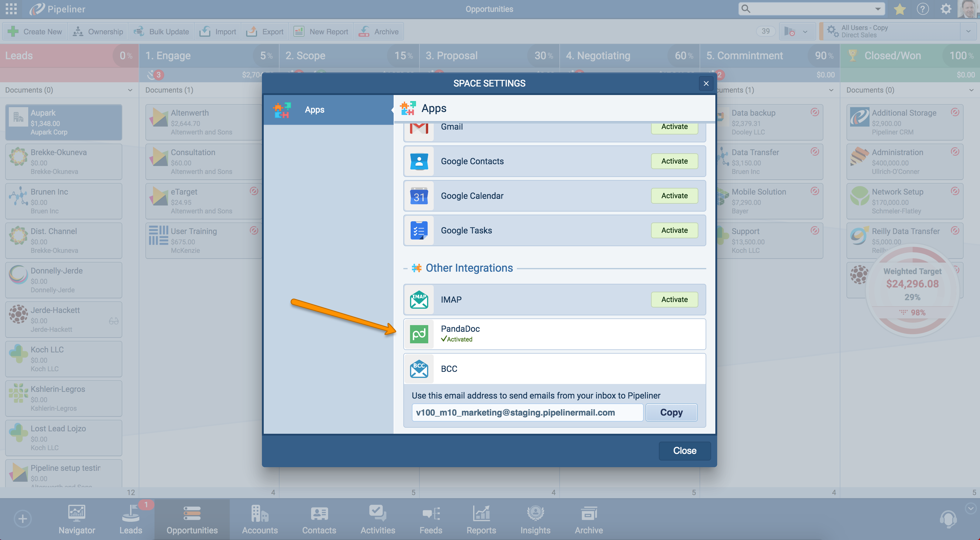Activate the Google Tasks integration
This screenshot has height=540, width=980.
tap(674, 230)
